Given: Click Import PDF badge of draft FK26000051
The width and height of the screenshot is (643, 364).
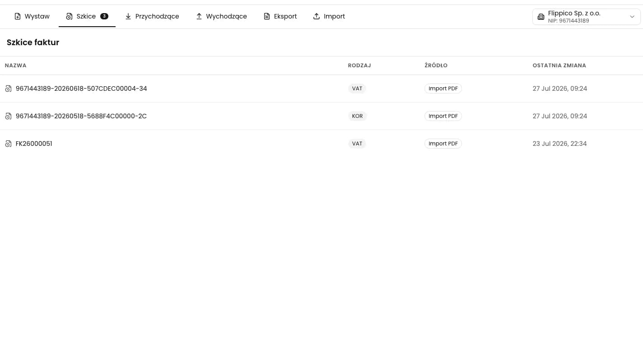Looking at the screenshot, I should pos(443,144).
